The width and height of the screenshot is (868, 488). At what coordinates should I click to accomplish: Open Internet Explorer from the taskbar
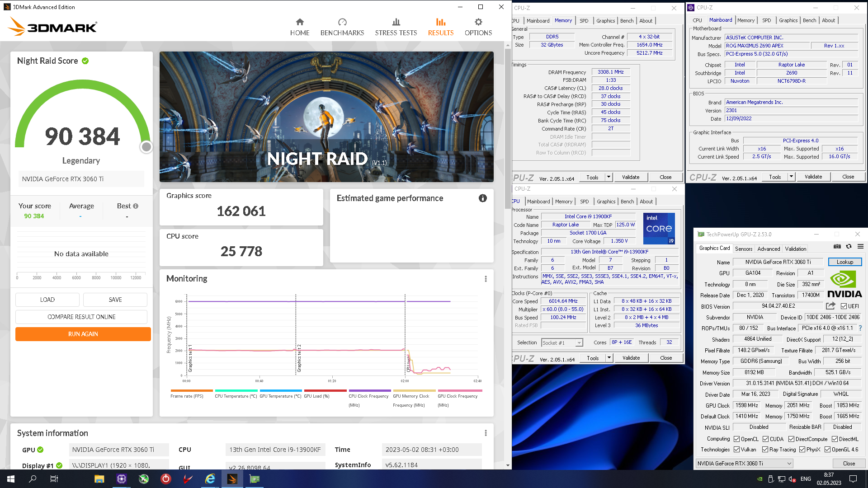[x=210, y=479]
